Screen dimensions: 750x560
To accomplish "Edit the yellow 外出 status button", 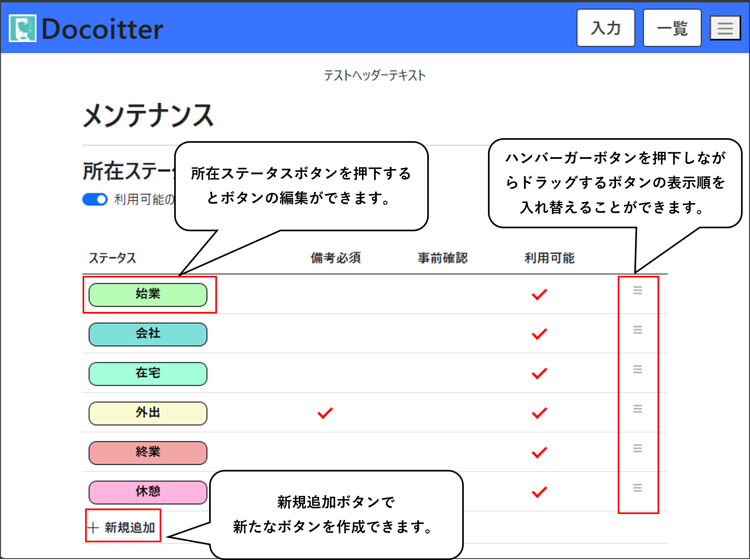I will (148, 413).
